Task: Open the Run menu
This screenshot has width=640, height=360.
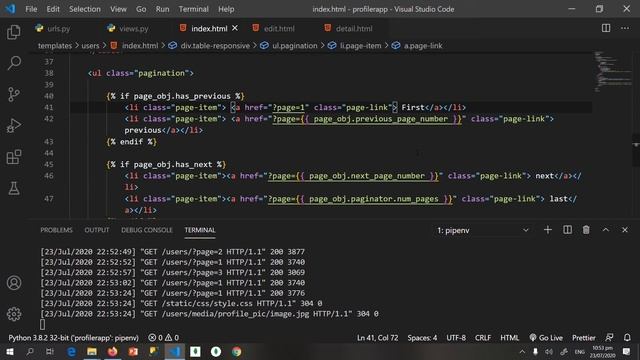Action: 162,9
